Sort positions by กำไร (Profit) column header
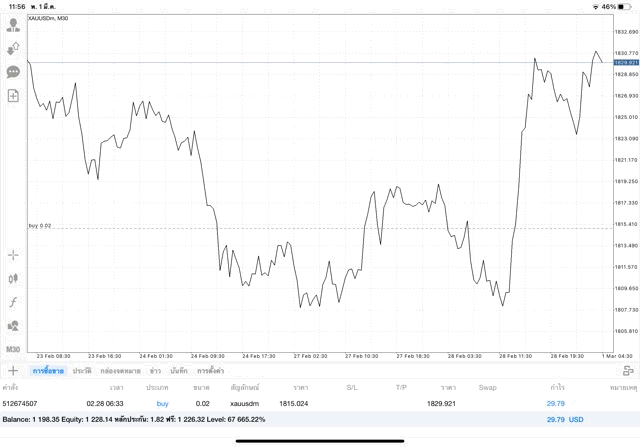 556,386
